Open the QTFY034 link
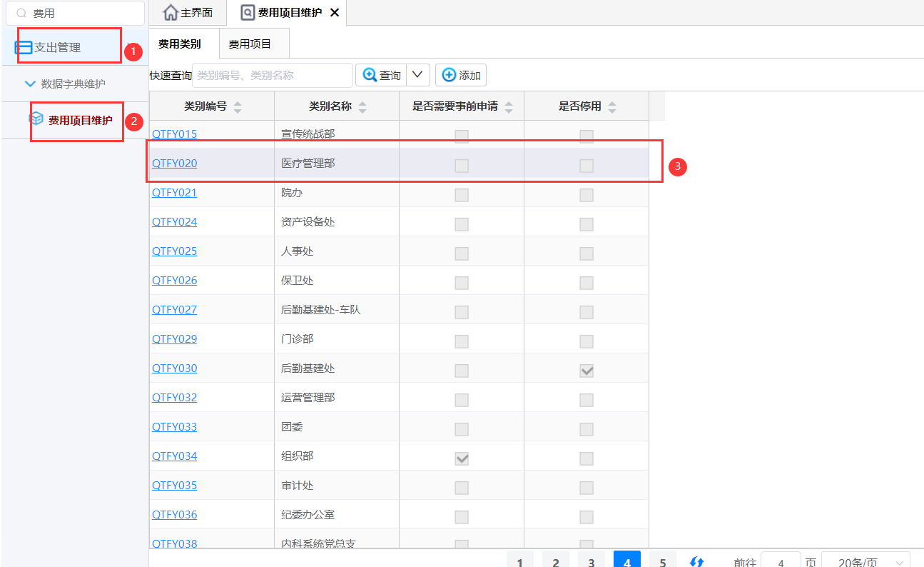This screenshot has height=567, width=924. 174,456
